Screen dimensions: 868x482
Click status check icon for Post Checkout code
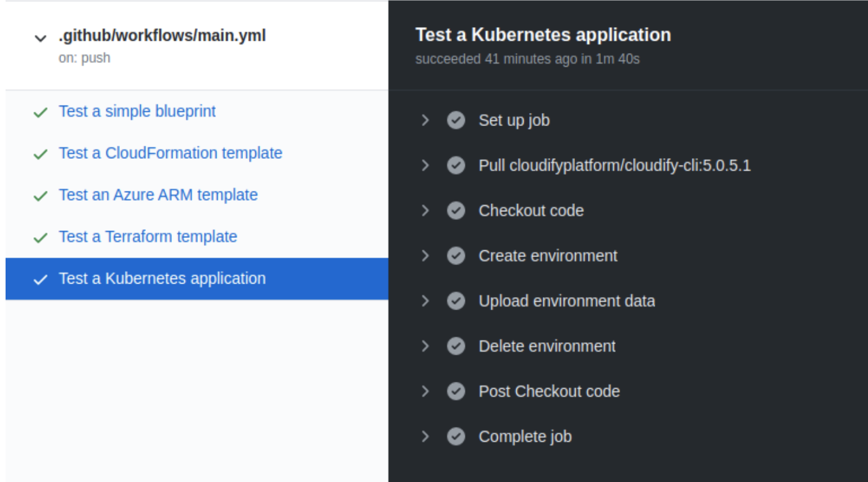click(456, 391)
